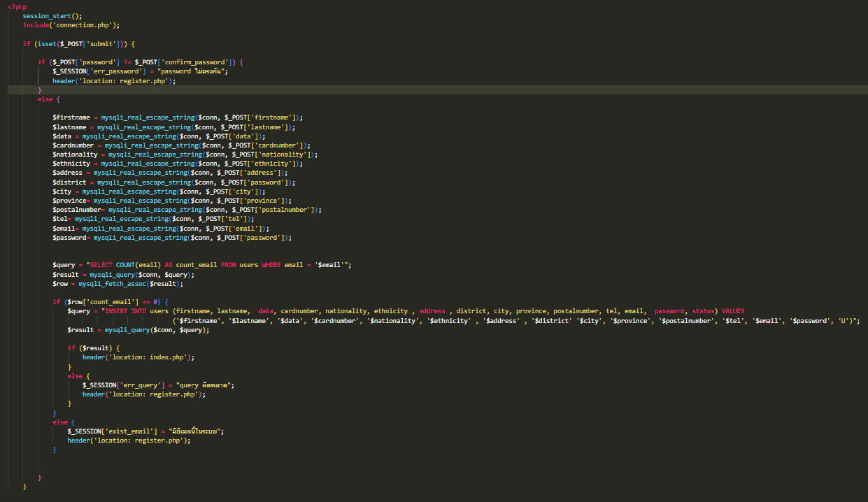
Task: Click the $password= variable being assigned
Action: pos(71,238)
